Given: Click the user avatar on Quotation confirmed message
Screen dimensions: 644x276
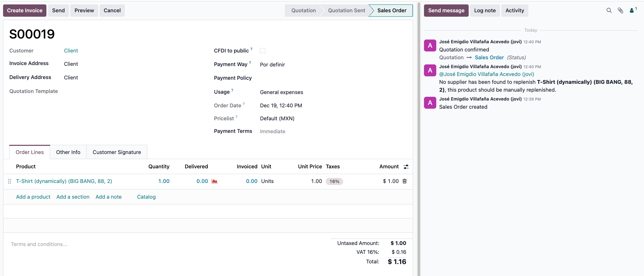Looking at the screenshot, I should tap(430, 46).
